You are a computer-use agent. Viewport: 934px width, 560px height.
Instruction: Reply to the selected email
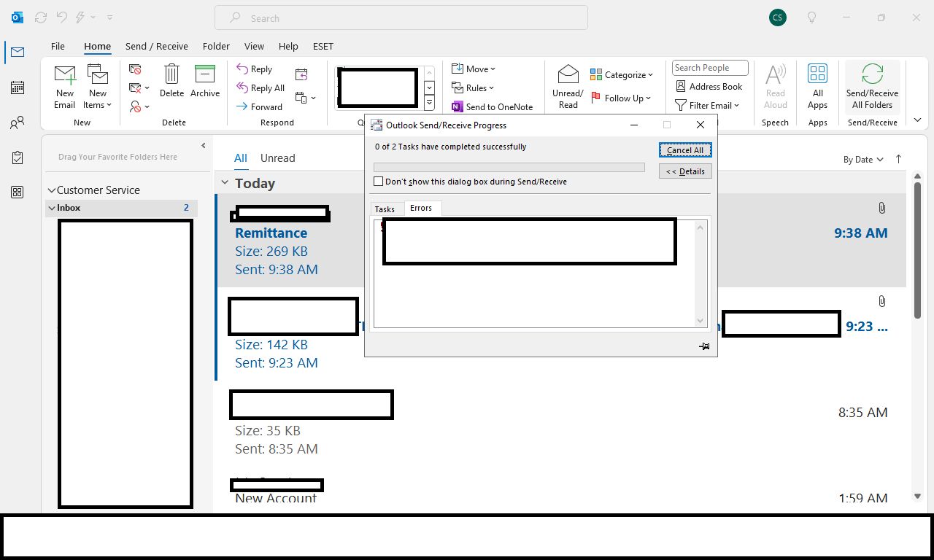tap(255, 69)
